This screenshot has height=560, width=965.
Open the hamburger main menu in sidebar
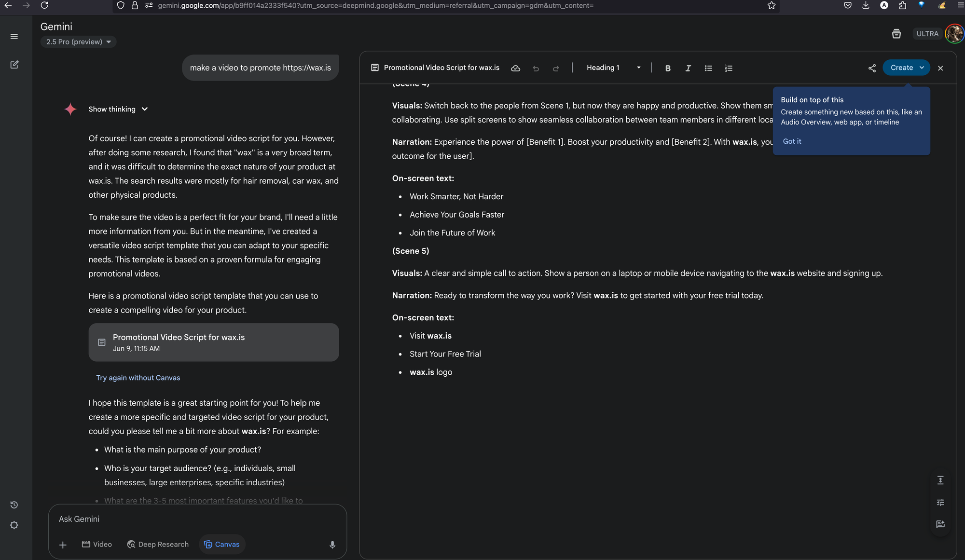pyautogui.click(x=14, y=37)
